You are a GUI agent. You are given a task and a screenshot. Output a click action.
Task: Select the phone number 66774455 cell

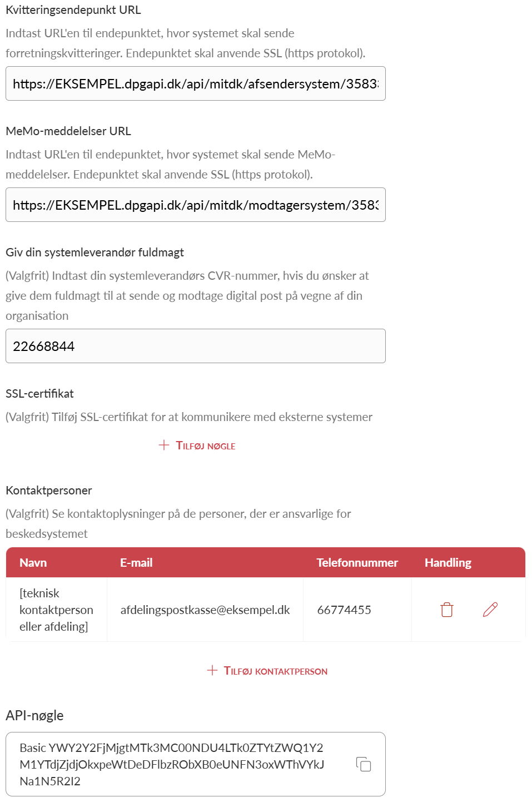[344, 610]
